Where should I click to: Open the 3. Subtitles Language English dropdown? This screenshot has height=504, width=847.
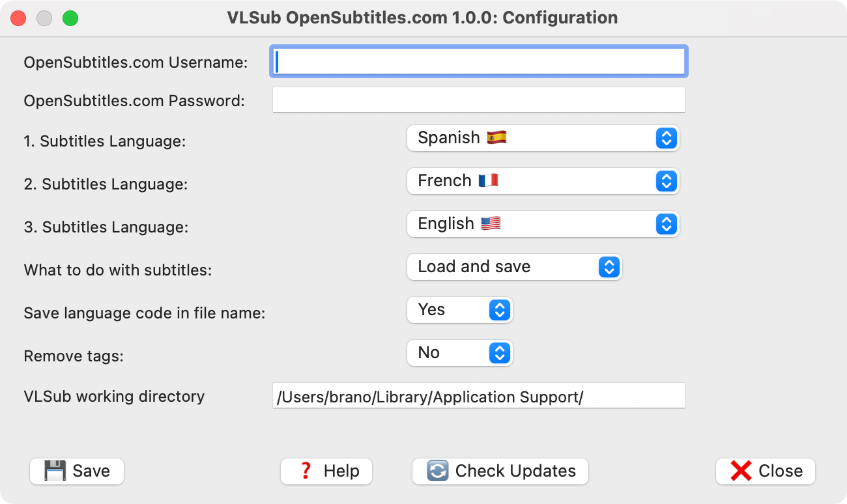point(543,224)
